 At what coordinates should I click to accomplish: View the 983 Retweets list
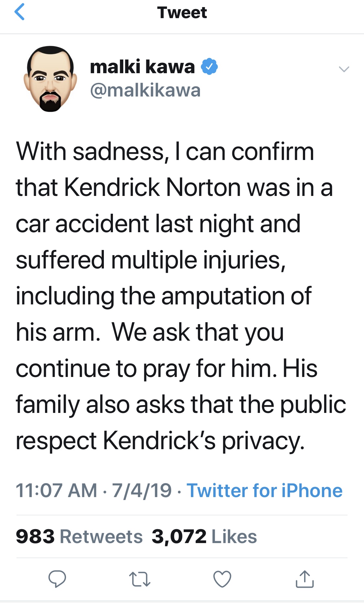click(x=79, y=536)
